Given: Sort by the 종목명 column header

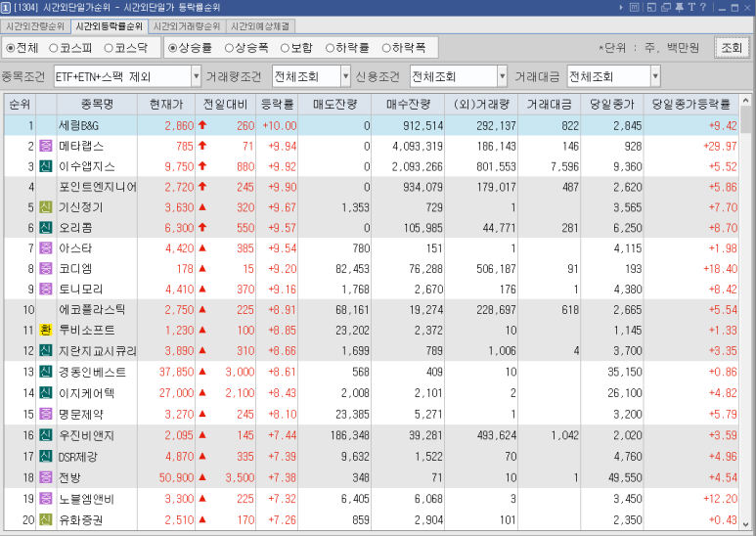Looking at the screenshot, I should coord(97,104).
